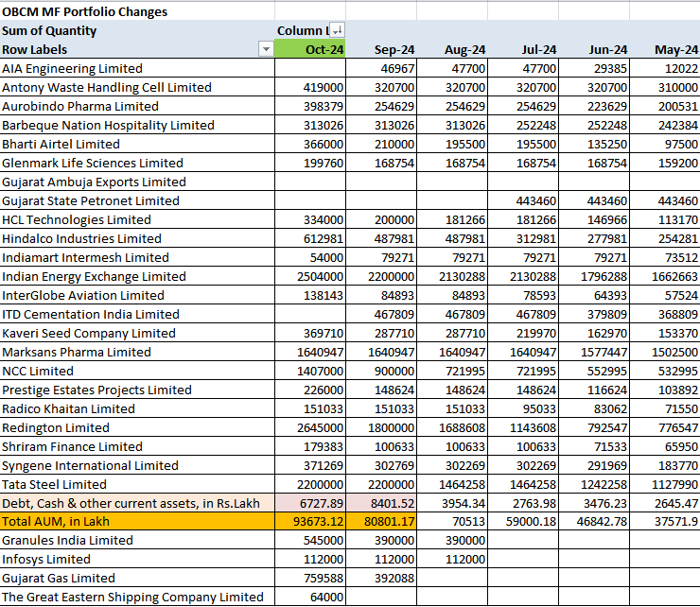Viewport: 700px width, 607px height.
Task: Select the AIA Engineering Limited row label
Action: tap(72, 68)
